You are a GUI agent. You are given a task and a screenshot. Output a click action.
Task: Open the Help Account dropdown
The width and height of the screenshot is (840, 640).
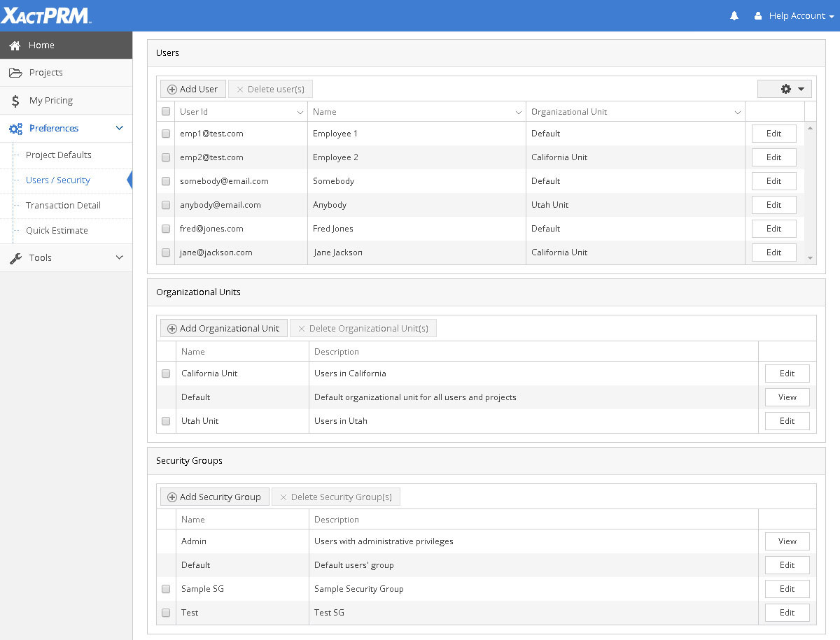[x=795, y=16]
